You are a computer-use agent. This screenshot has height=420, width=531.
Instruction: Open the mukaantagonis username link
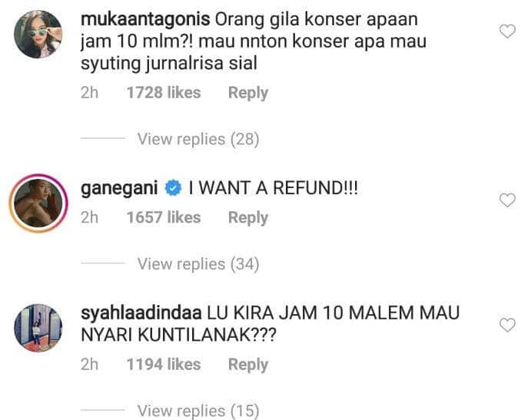(145, 19)
